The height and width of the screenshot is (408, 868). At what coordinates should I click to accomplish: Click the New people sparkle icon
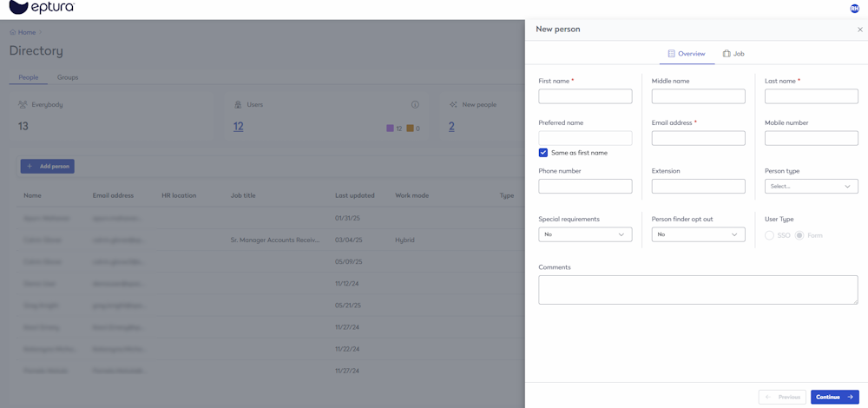pyautogui.click(x=453, y=104)
